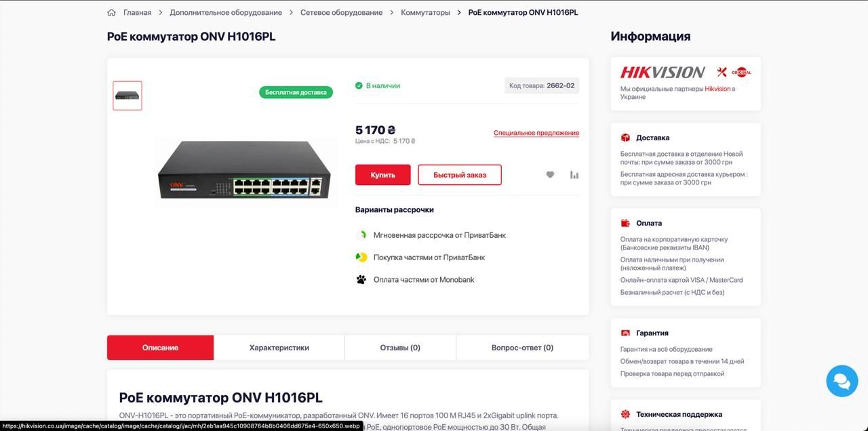
Task: Click the Техническая поддержка gear icon
Action: coord(625,414)
